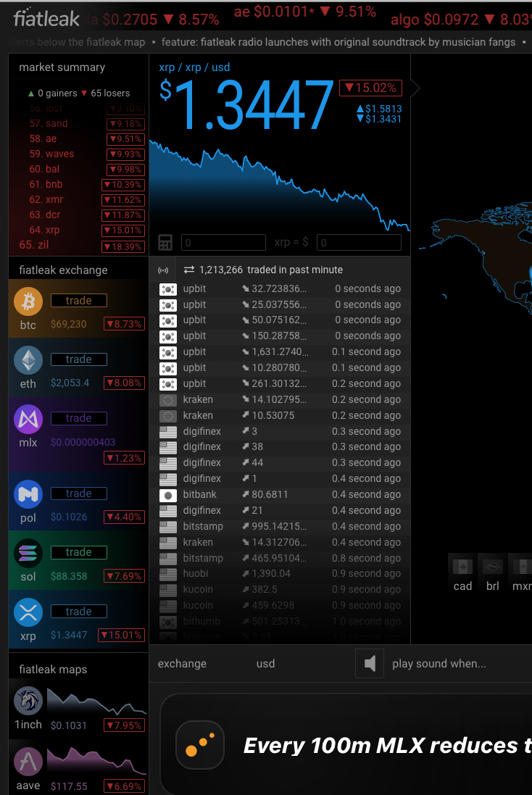
Task: Click the flag icon on the huobi row
Action: tap(168, 575)
